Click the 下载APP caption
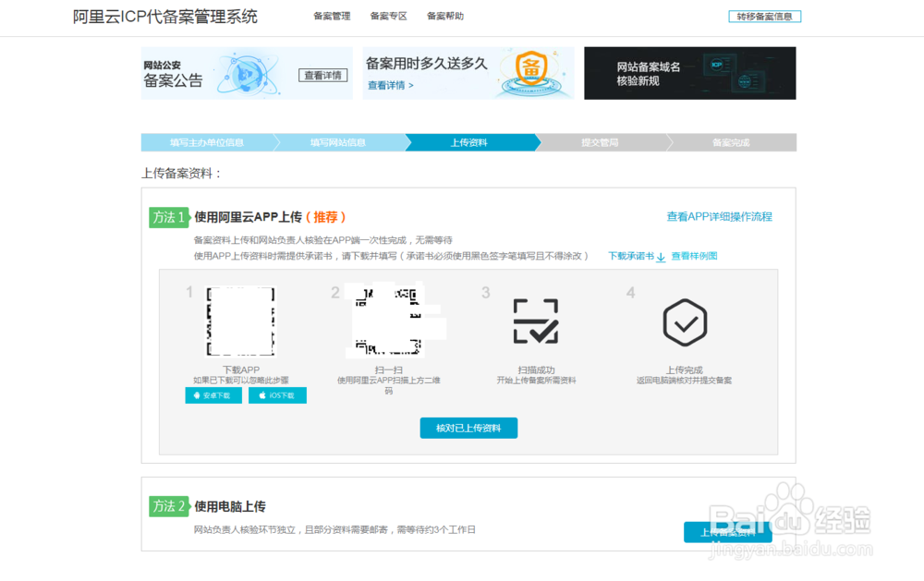Screen dimensions: 924x581 240,369
